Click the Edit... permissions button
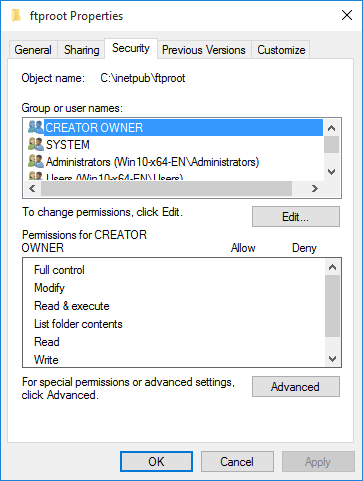Viewport: 363px width, 481px height. pos(296,217)
